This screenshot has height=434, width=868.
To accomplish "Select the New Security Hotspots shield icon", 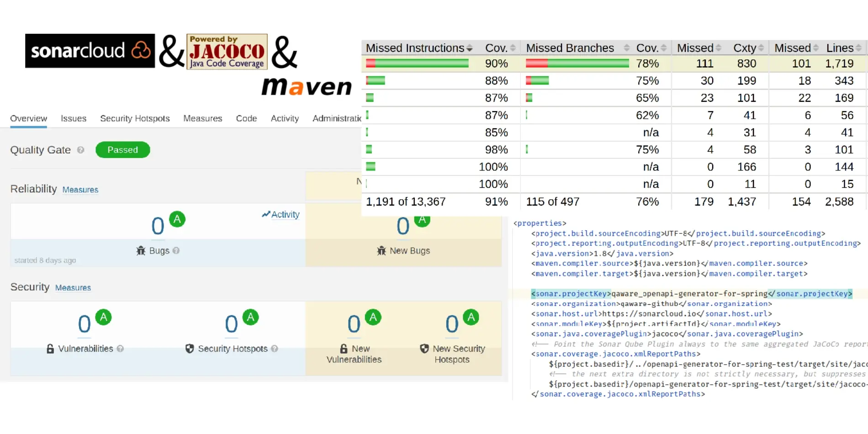I will click(x=423, y=349).
